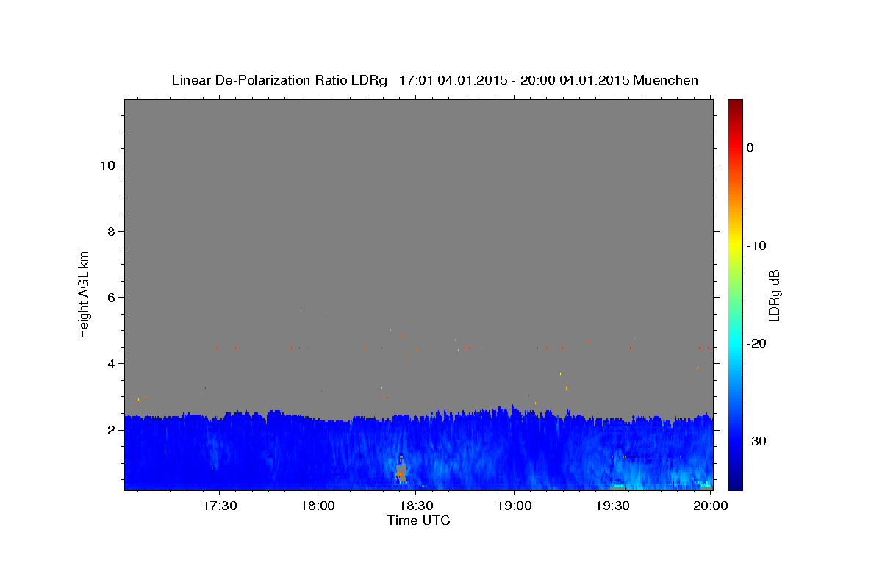Click the colorbar value '-30'
The width and height of the screenshot is (882, 588).
[x=756, y=441]
